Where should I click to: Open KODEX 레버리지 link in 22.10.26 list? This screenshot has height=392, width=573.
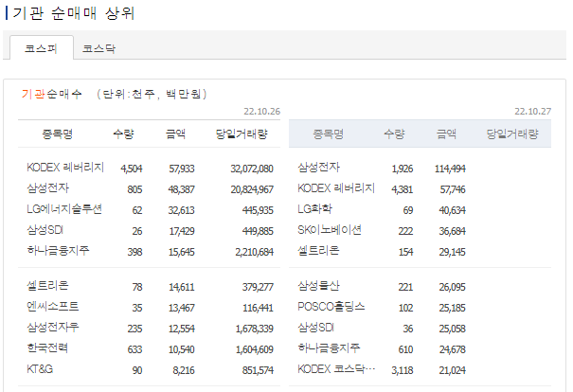pyautogui.click(x=65, y=168)
